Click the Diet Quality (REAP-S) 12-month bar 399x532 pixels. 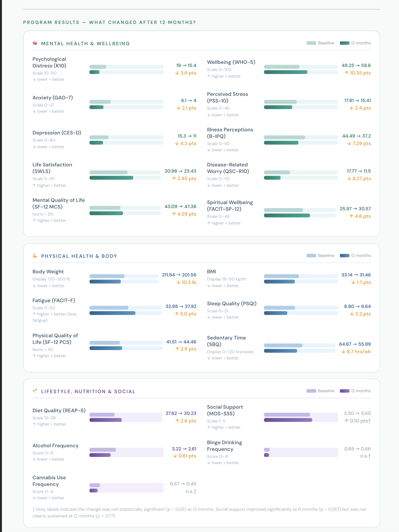point(105,420)
